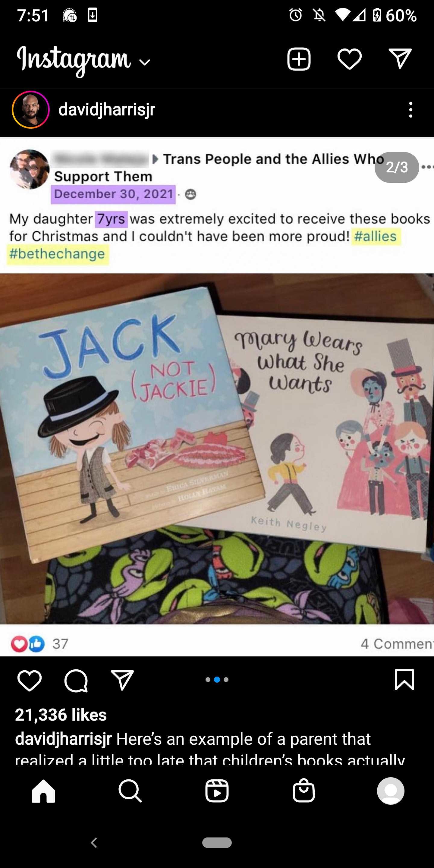This screenshot has height=868, width=434.
Task: Open the Shop bag icon
Action: pyautogui.click(x=303, y=790)
